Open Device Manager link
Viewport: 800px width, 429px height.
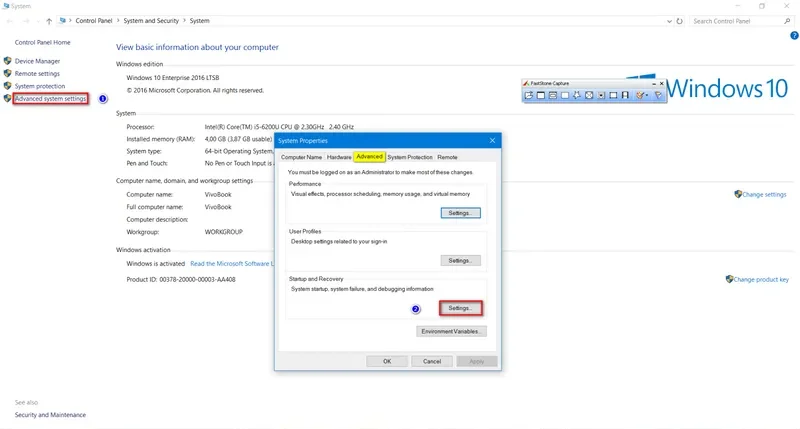pyautogui.click(x=37, y=61)
